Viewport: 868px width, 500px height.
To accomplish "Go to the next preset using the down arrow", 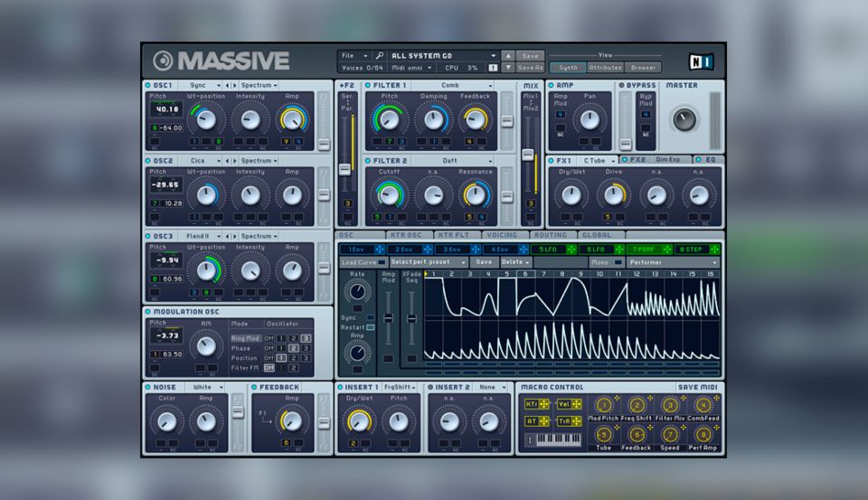I will click(508, 67).
